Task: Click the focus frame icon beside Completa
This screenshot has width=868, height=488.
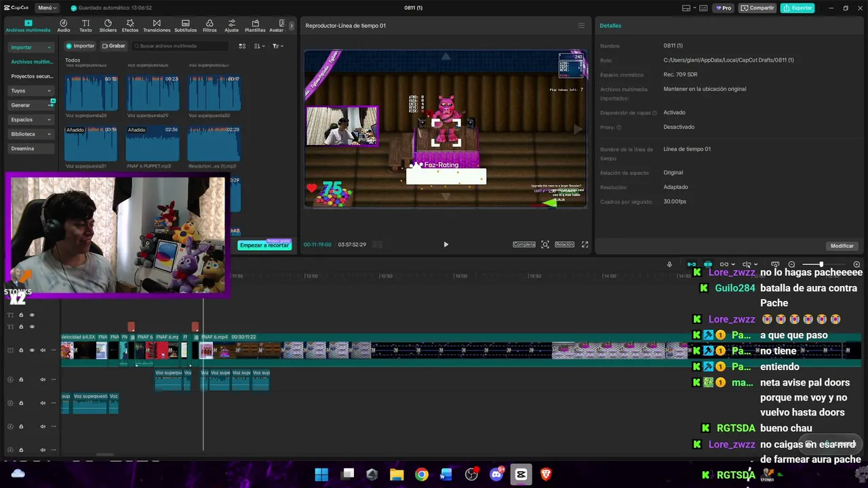Action: [545, 245]
